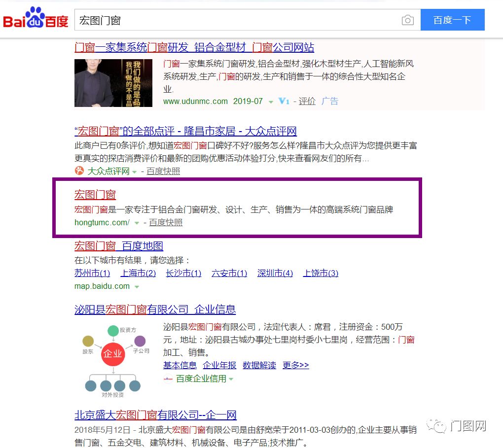Select 苏州市(1) map link
The image size is (503, 448).
92,273
